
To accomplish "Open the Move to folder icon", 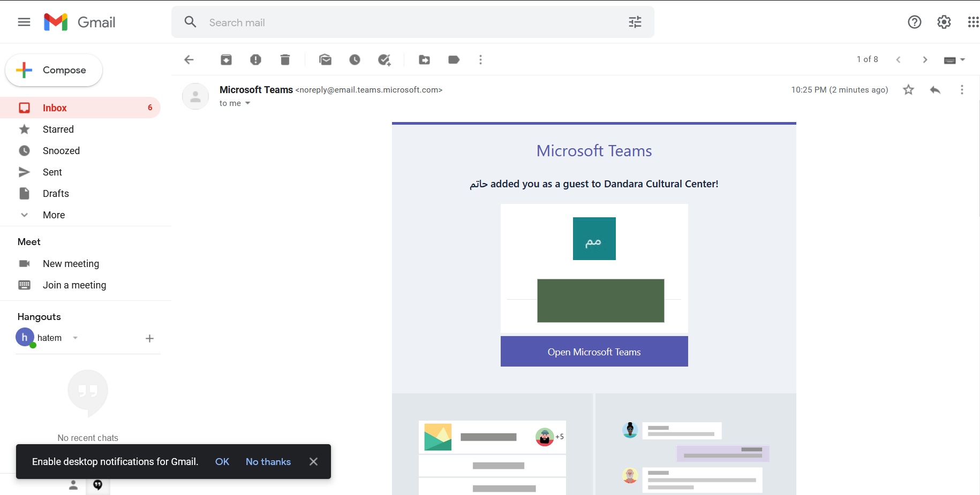I will click(424, 59).
